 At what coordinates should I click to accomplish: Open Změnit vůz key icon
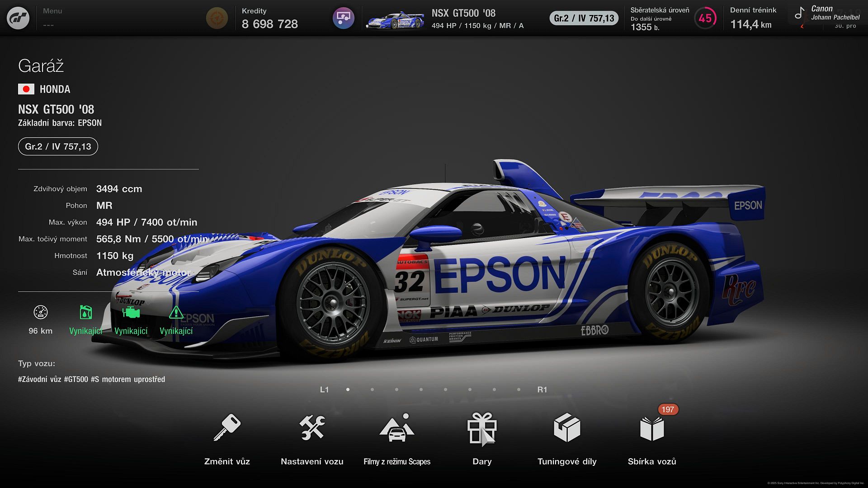[227, 427]
